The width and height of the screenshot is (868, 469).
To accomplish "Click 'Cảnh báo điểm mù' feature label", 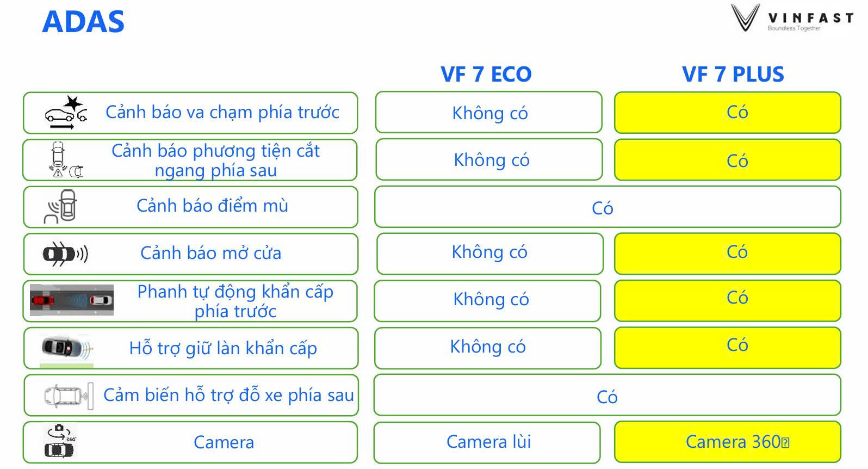I will (x=212, y=206).
